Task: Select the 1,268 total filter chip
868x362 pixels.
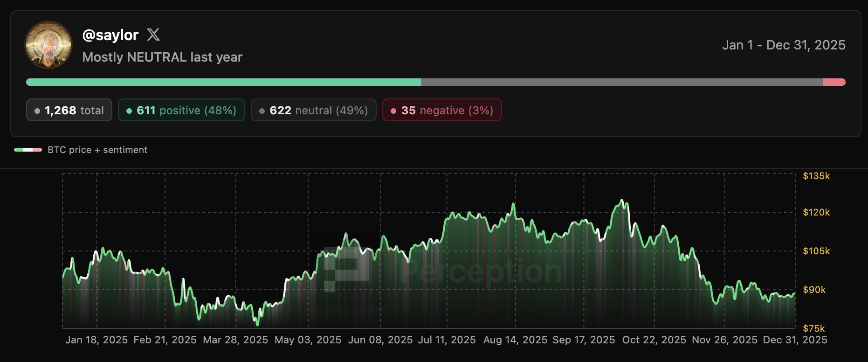Action: click(69, 110)
